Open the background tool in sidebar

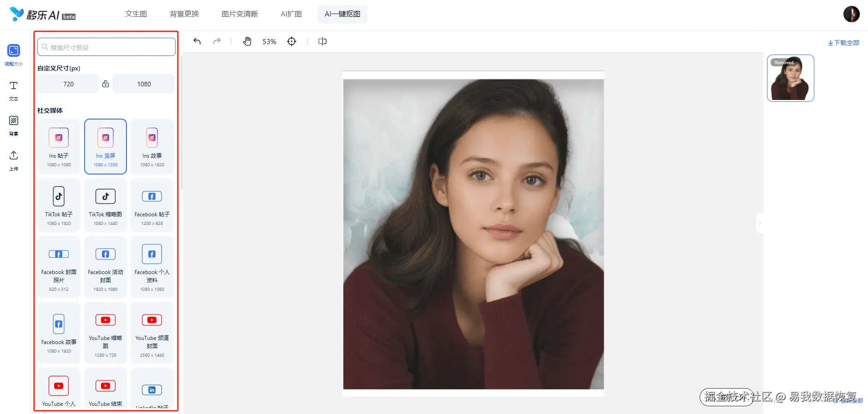pos(14,126)
